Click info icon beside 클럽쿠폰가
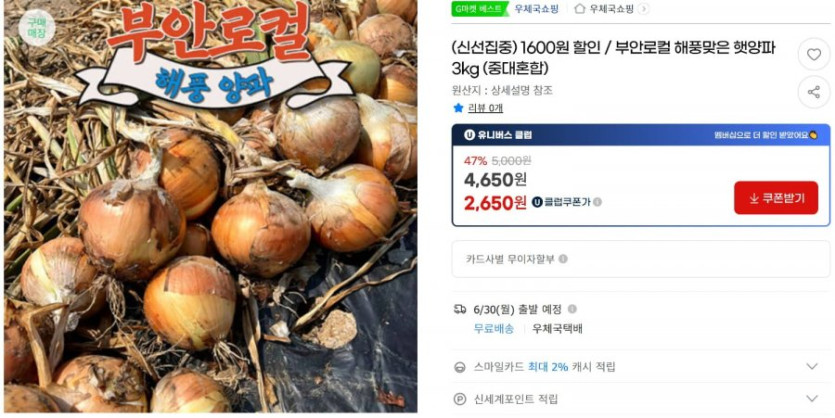This screenshot has width=835, height=418. pos(597,202)
